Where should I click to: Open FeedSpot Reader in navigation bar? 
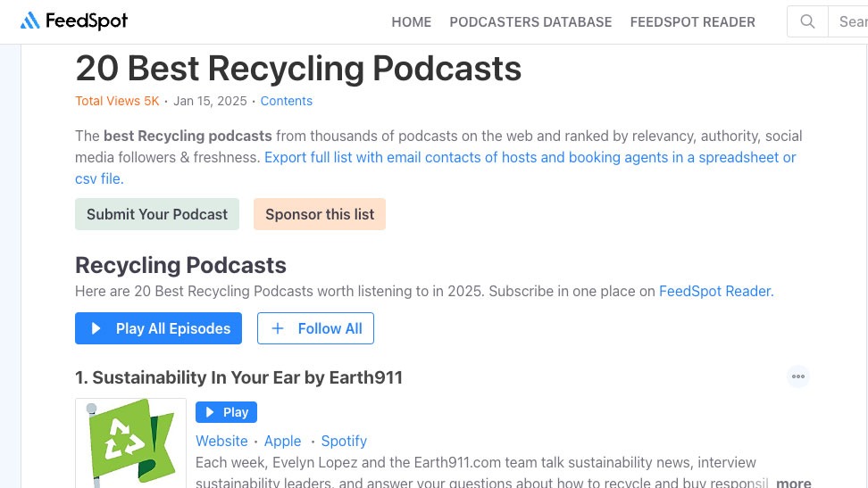coord(692,22)
